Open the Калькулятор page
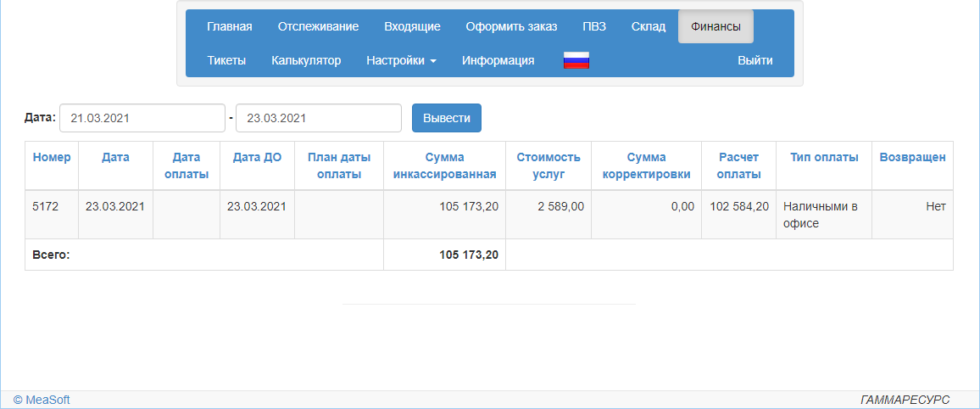Image resolution: width=980 pixels, height=409 pixels. 306,60
